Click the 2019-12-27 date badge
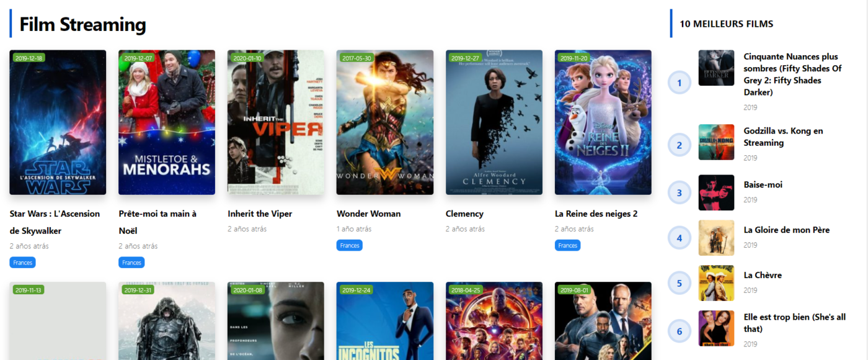The width and height of the screenshot is (868, 360). (x=465, y=58)
